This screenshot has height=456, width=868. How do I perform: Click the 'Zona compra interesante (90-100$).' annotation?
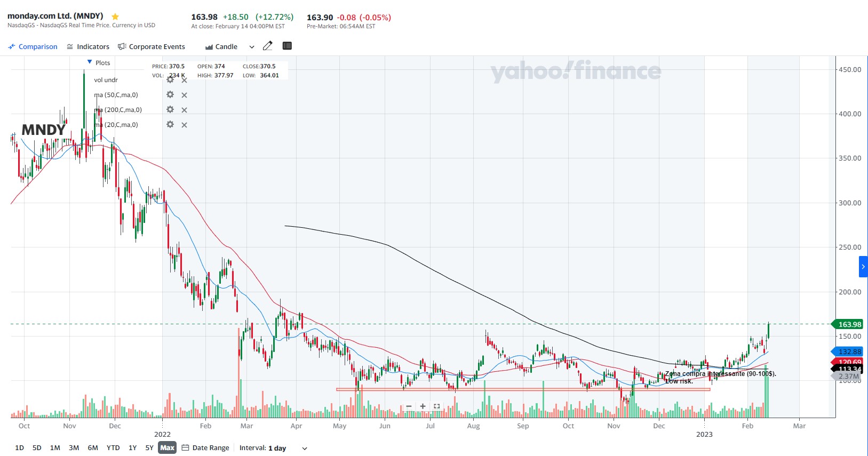pyautogui.click(x=721, y=373)
